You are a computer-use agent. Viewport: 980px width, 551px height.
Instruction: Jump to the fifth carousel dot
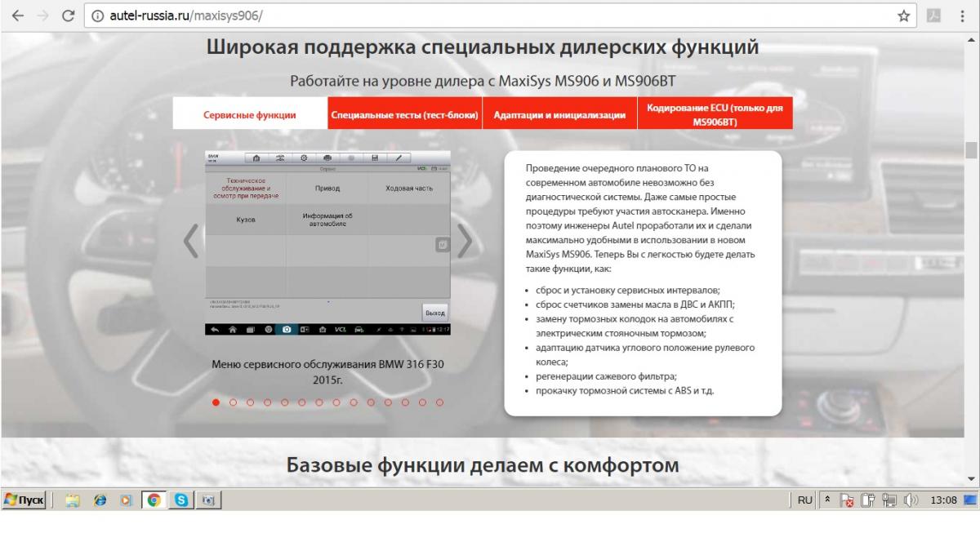(284, 402)
